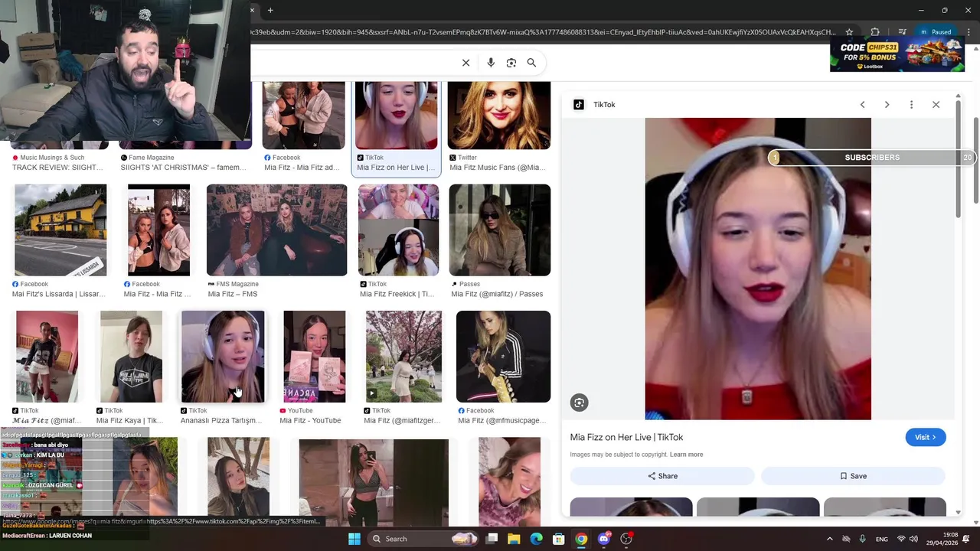Screen dimensions: 980x551
Task: Open Microsoft Store from the taskbar
Action: pyautogui.click(x=559, y=539)
